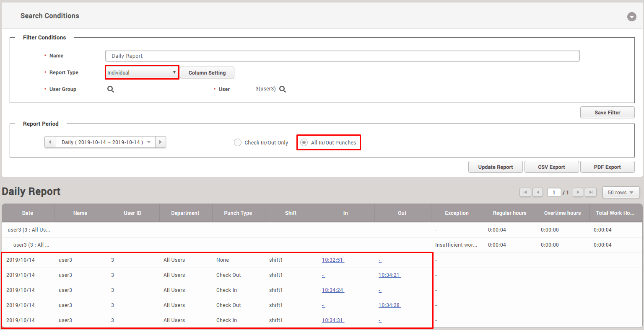This screenshot has height=330, width=644.
Task: Open the Daily date range dropdown
Action: coord(105,142)
